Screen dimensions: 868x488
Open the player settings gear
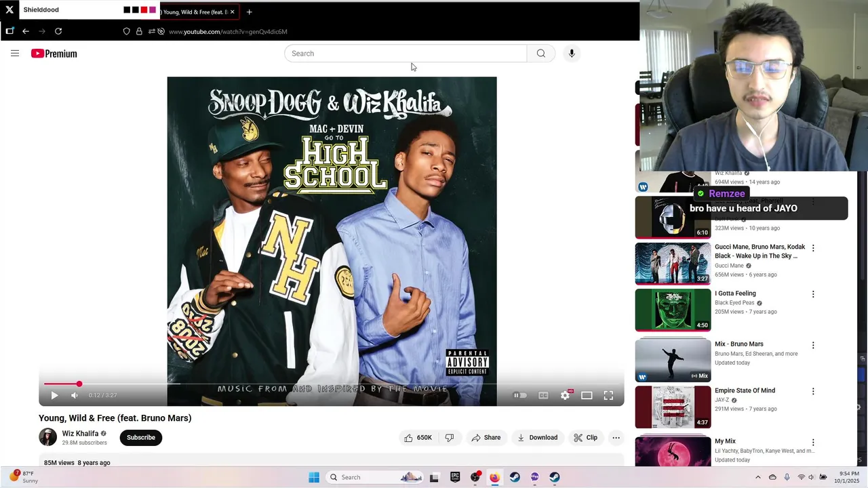click(566, 395)
